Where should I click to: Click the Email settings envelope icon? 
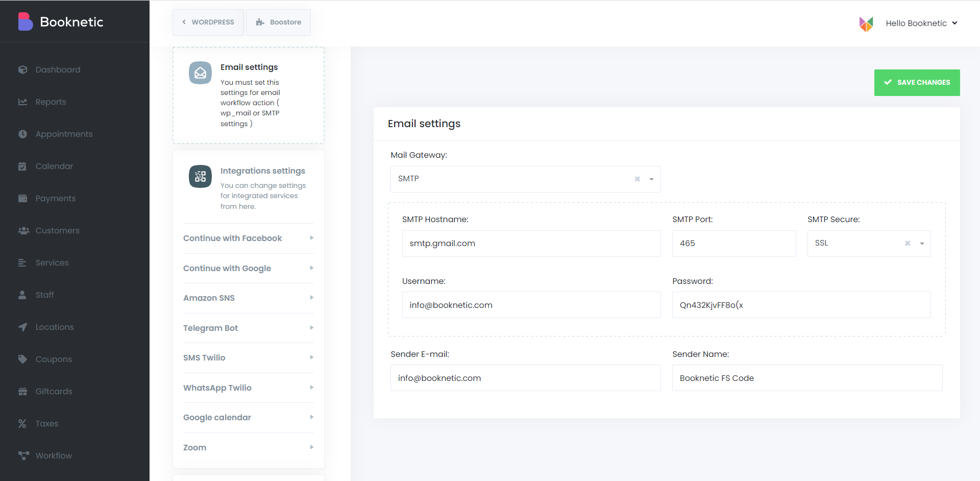[200, 73]
